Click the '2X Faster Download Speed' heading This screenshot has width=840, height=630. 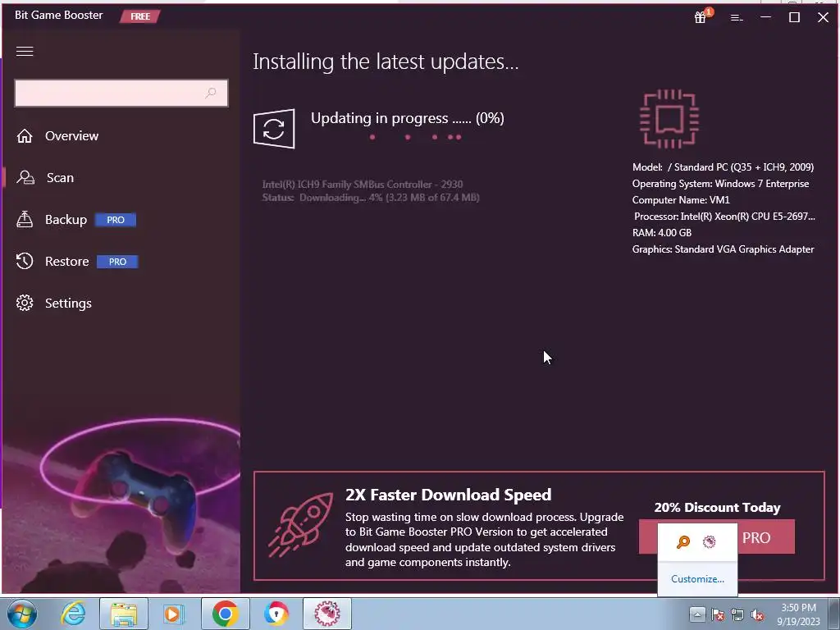click(x=448, y=495)
